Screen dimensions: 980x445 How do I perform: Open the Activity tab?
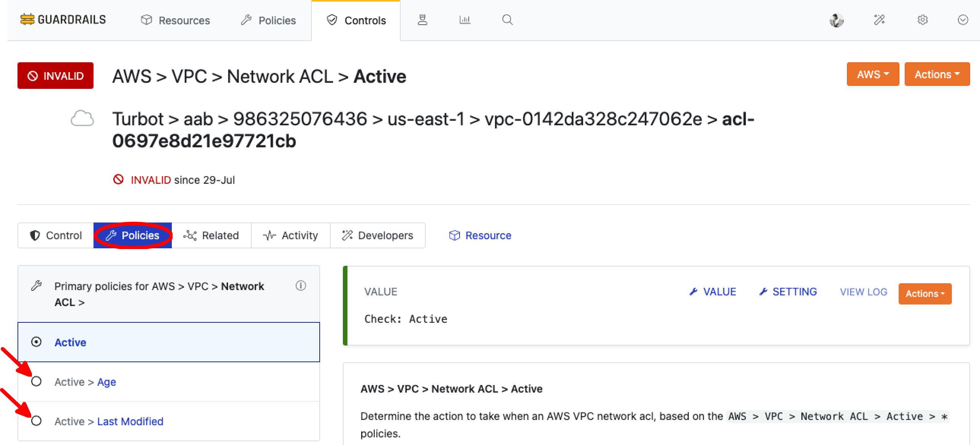coord(291,236)
